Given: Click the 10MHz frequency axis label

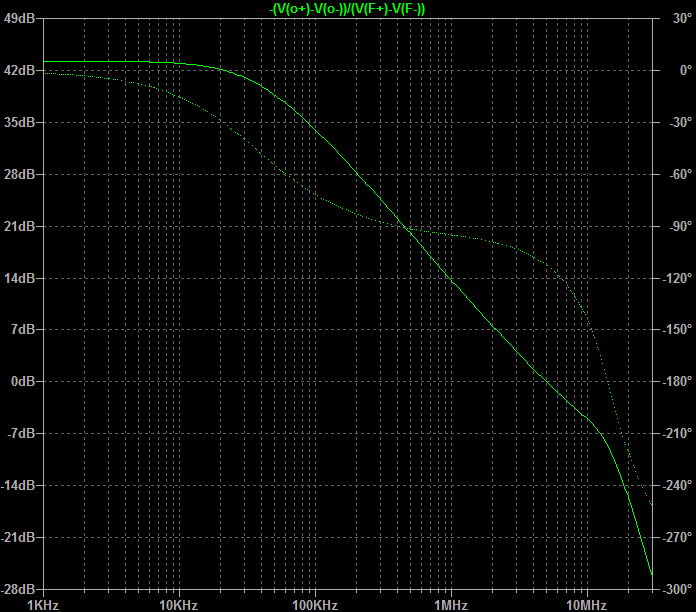Looking at the screenshot, I should coord(586,605).
